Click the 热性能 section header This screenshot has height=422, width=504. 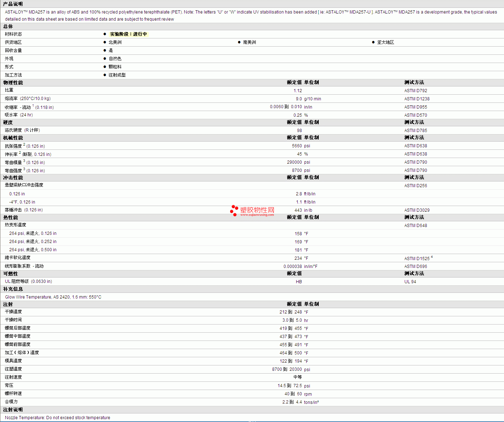pos(10,217)
